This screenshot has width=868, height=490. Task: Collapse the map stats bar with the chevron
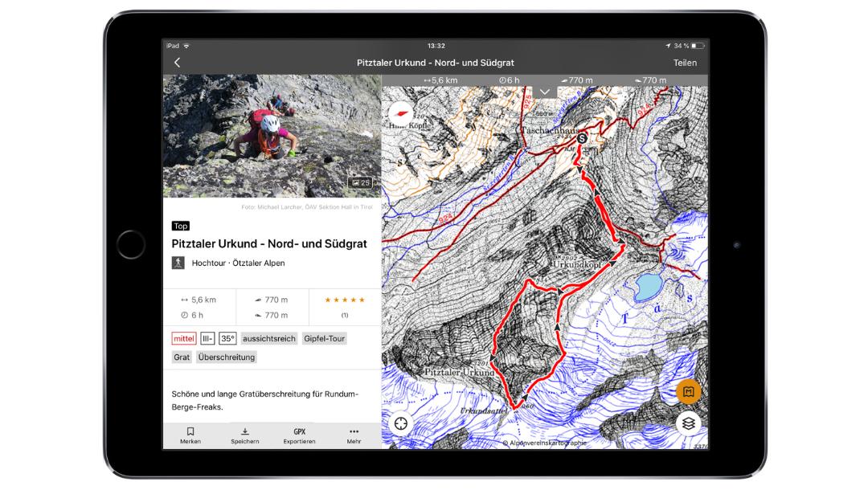(545, 92)
